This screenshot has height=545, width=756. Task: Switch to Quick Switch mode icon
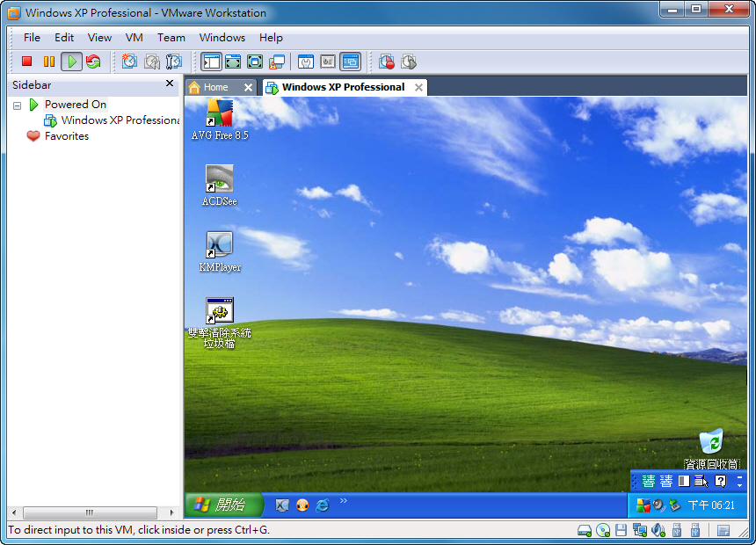233,62
